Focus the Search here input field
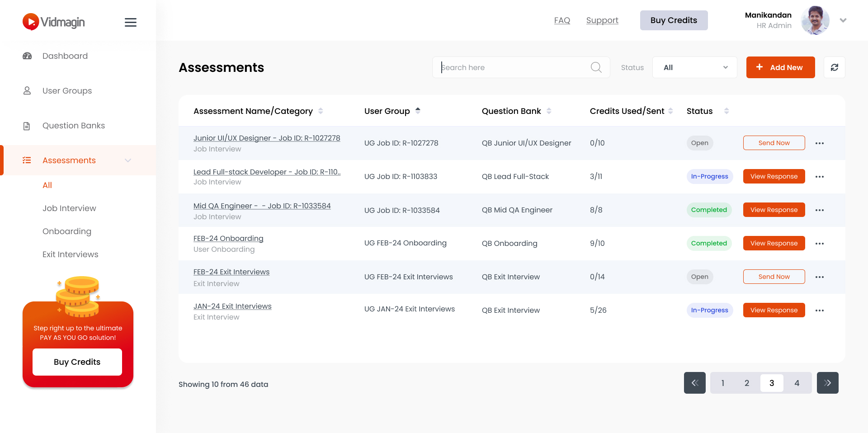This screenshot has height=433, width=868. (513, 67)
